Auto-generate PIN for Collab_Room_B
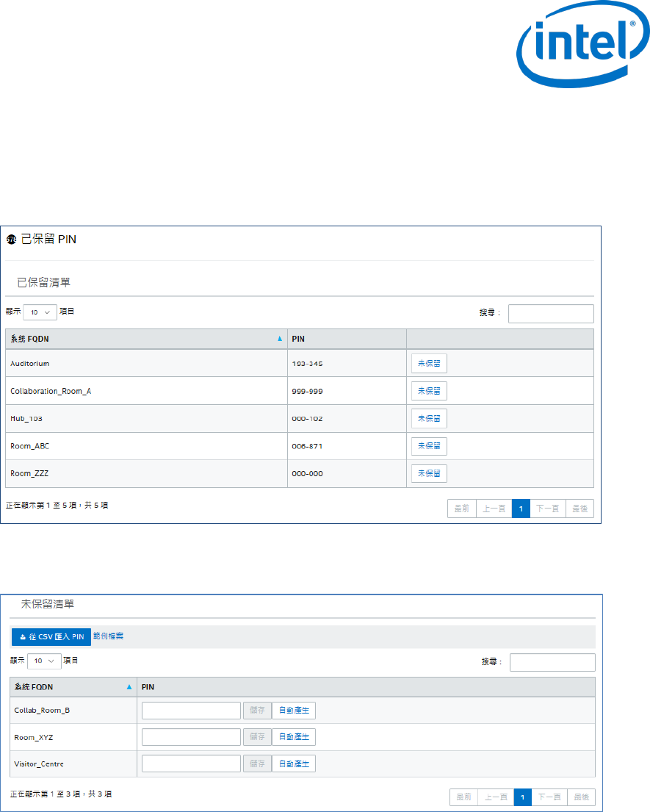650x812 pixels. pyautogui.click(x=294, y=710)
